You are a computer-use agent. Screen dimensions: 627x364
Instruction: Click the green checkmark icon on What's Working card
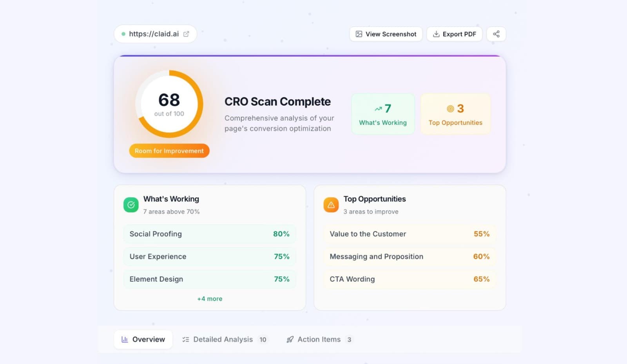tap(131, 204)
